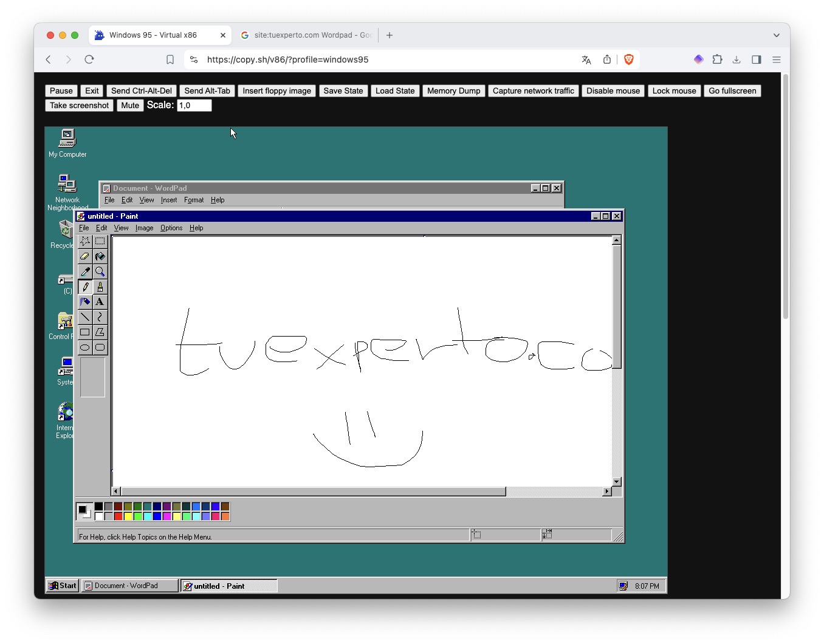This screenshot has height=644, width=824.
Task: Open the Image menu in Paint
Action: click(x=144, y=228)
